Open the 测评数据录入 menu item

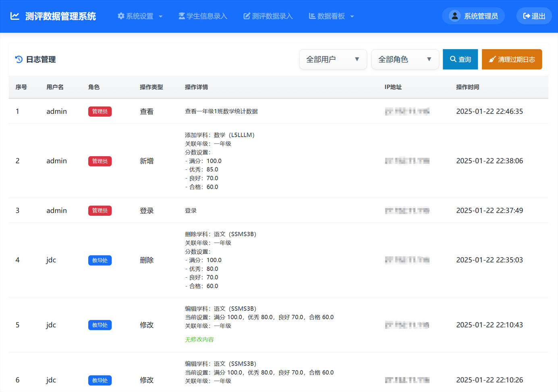pyautogui.click(x=268, y=16)
